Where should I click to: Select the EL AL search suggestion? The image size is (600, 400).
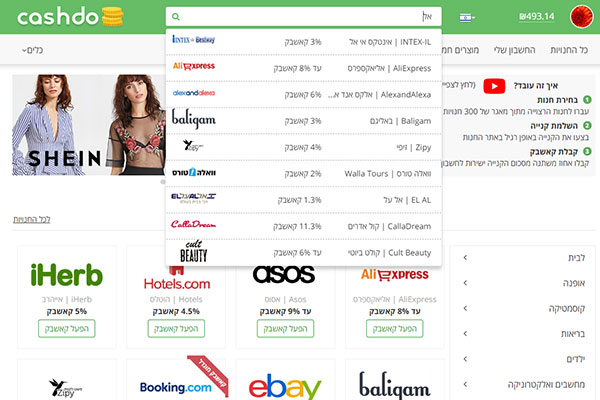click(x=303, y=200)
